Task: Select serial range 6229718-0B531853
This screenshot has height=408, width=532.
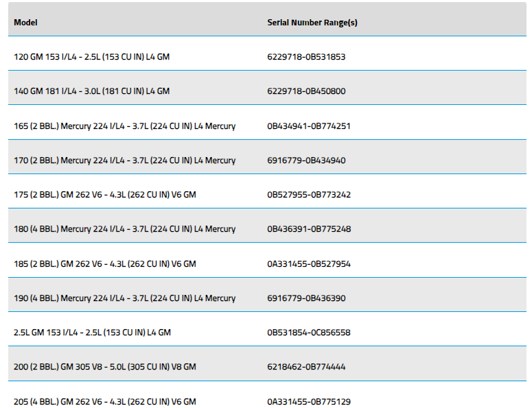Action: tap(306, 57)
